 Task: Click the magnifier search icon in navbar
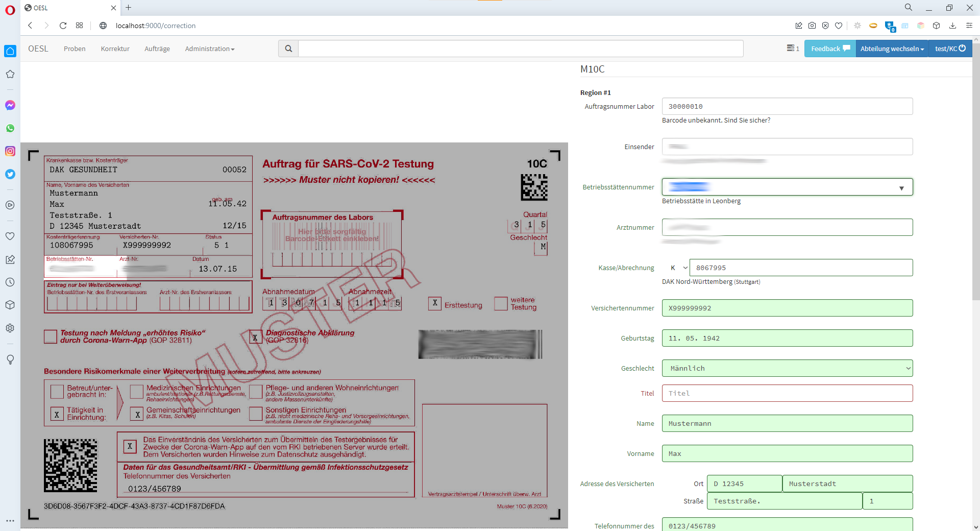(x=288, y=49)
